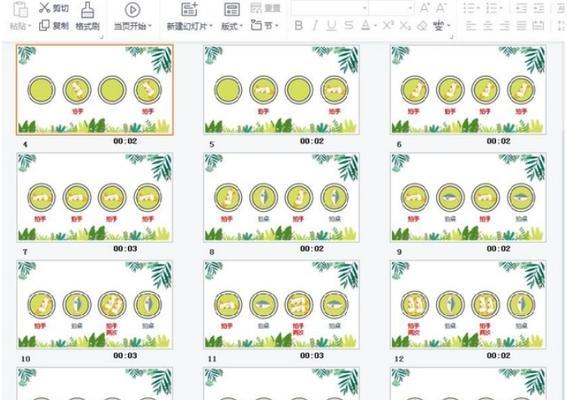
Task: Align text right icon
Action: [x=504, y=25]
